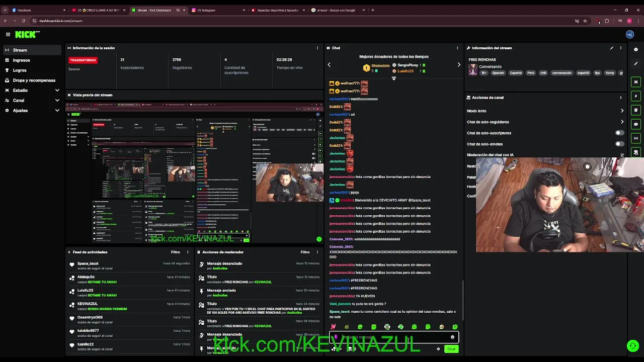Open the Filtro menu of Feed de actividades

[175, 252]
